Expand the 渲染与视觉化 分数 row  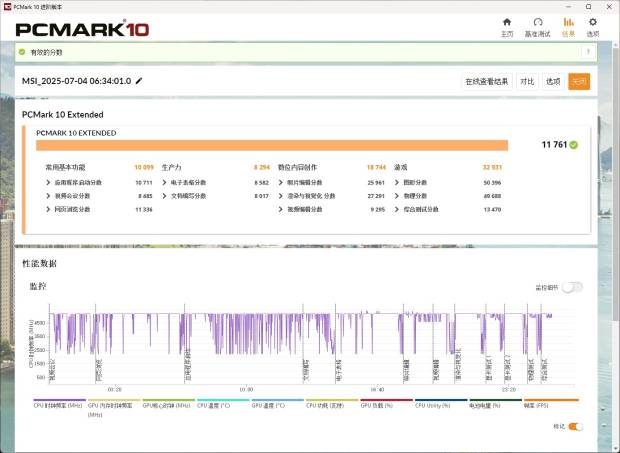pyautogui.click(x=281, y=196)
